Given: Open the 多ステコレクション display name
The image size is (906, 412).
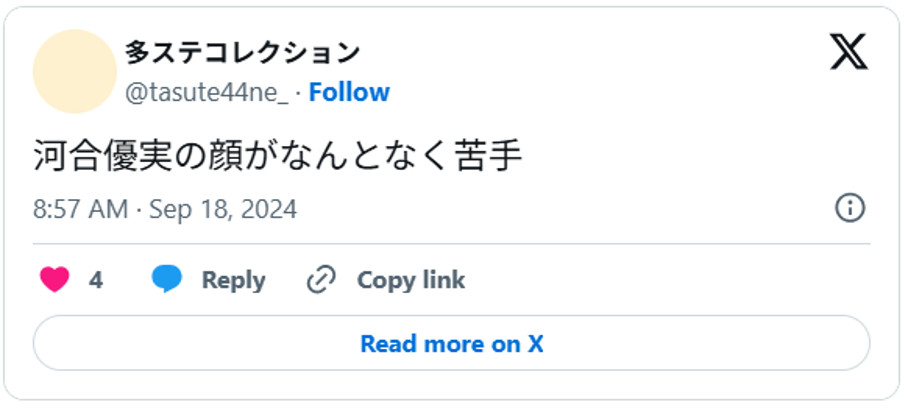Looking at the screenshot, I should (x=241, y=52).
